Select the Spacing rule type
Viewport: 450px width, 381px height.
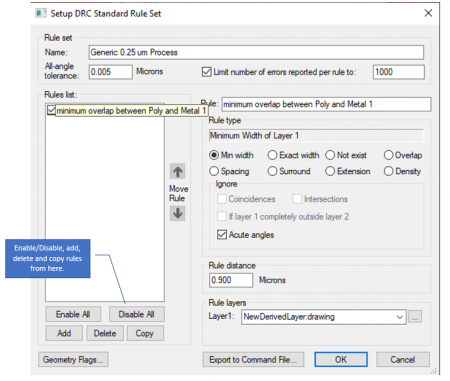tap(214, 171)
